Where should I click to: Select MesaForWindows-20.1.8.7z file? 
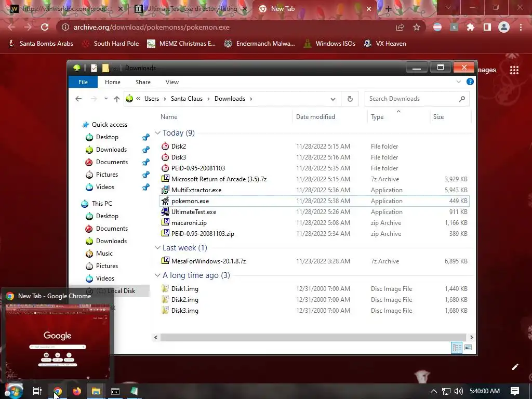(208, 261)
